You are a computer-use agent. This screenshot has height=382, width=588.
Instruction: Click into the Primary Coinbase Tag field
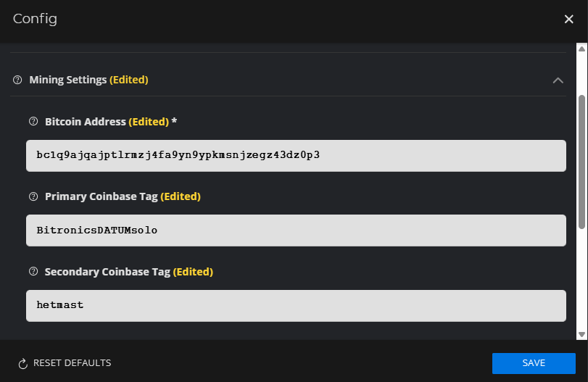[x=296, y=231]
